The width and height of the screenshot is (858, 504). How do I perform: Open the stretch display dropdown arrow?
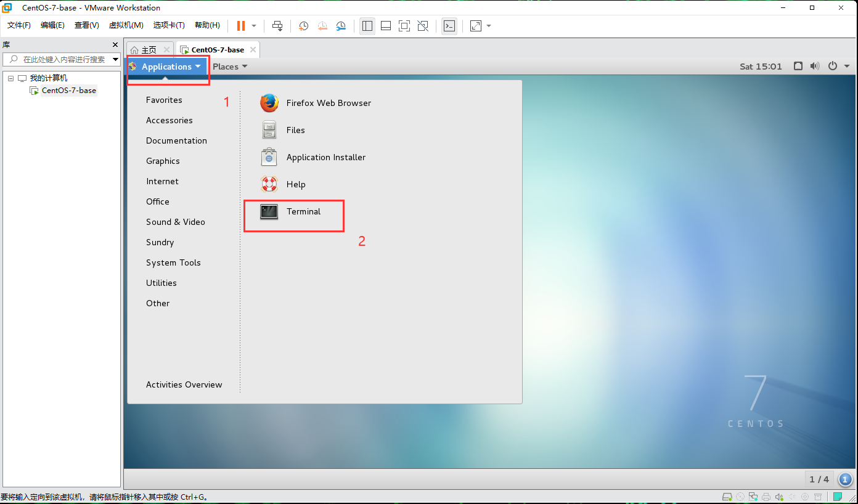489,26
